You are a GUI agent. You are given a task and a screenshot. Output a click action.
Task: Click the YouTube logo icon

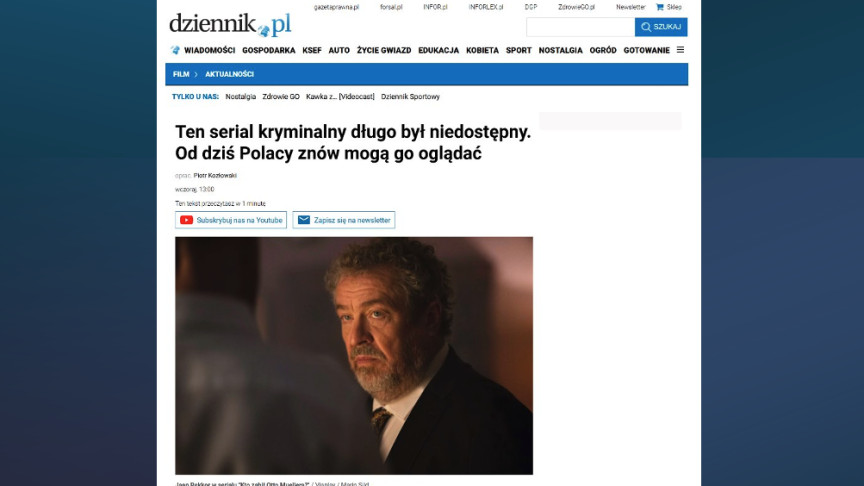186,220
